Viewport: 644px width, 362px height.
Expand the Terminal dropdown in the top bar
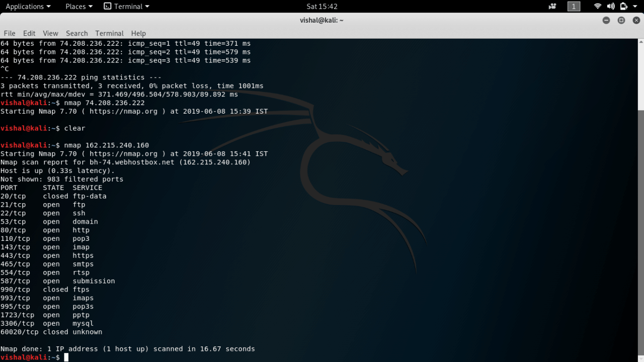click(x=147, y=6)
